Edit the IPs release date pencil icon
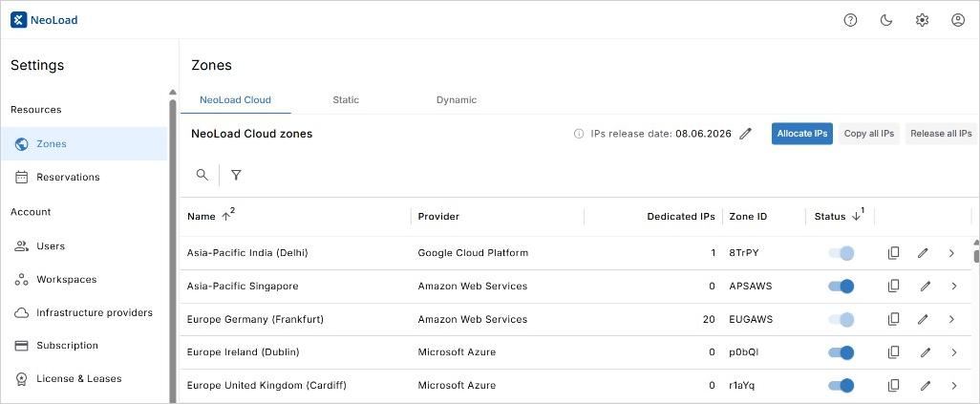 pyautogui.click(x=745, y=133)
